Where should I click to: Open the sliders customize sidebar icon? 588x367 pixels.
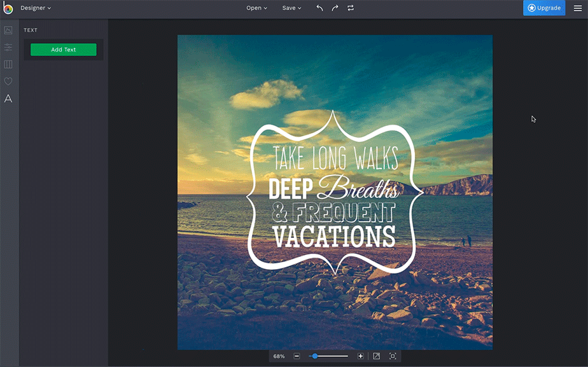8,47
